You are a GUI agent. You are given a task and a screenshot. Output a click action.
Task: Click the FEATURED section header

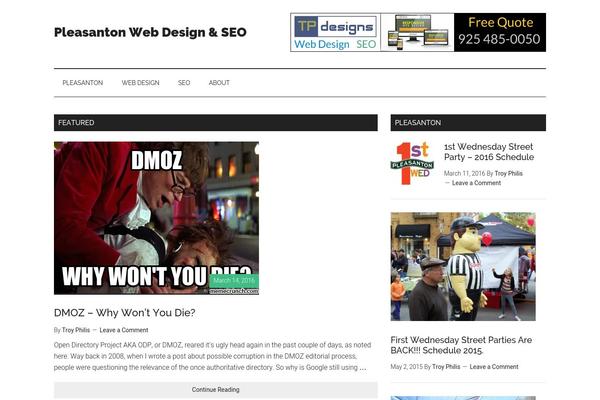click(215, 122)
